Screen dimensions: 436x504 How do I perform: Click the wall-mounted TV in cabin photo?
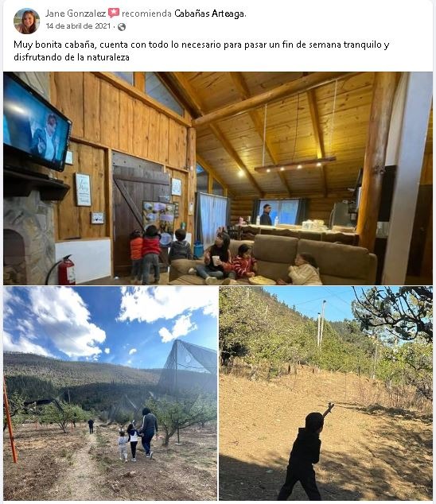pyautogui.click(x=36, y=122)
